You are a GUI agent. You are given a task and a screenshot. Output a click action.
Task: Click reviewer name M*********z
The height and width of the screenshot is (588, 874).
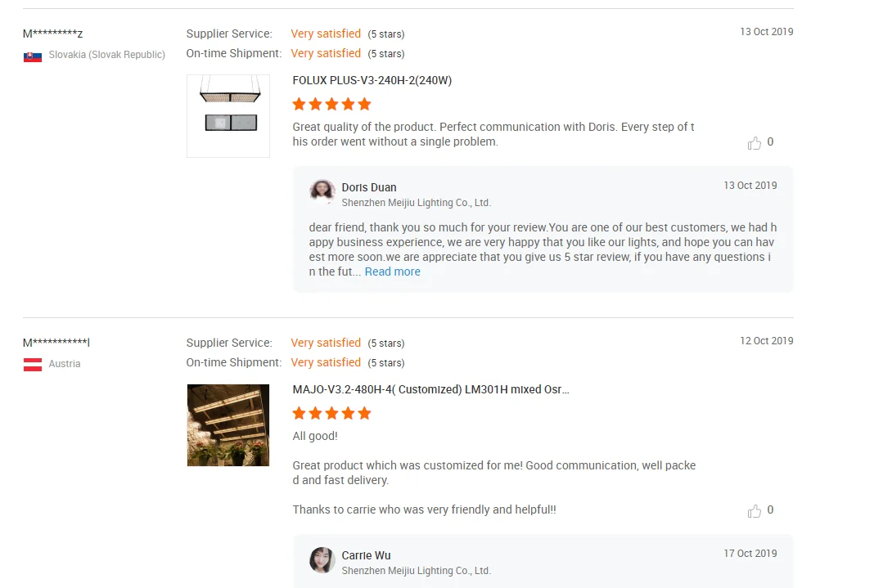click(52, 34)
